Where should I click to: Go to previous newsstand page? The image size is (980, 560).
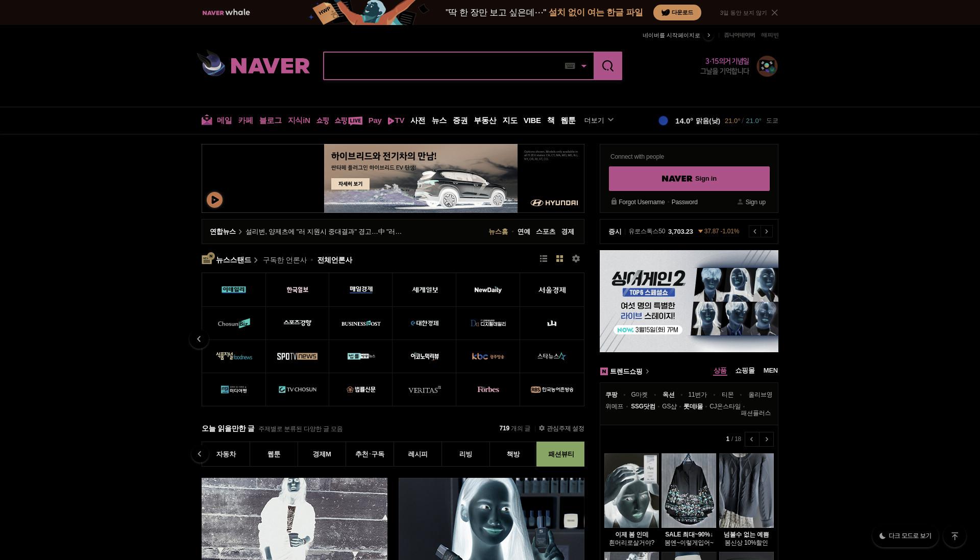tap(199, 339)
